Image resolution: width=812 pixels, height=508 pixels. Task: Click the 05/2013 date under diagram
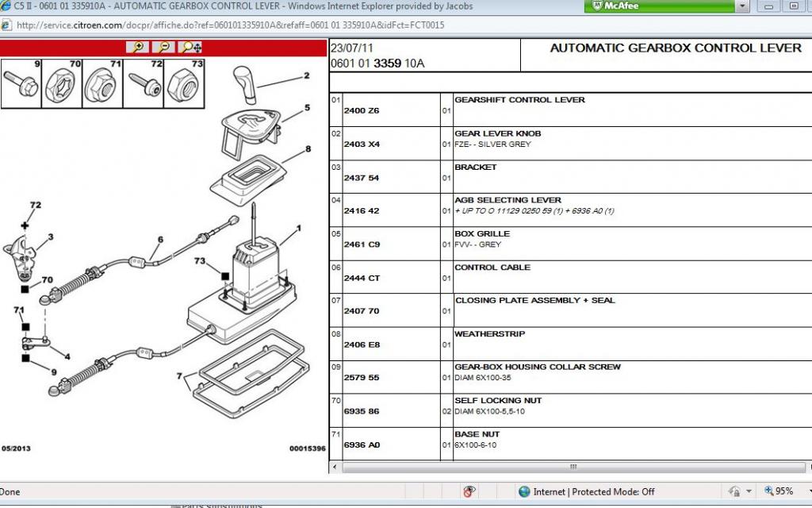pos(16,448)
